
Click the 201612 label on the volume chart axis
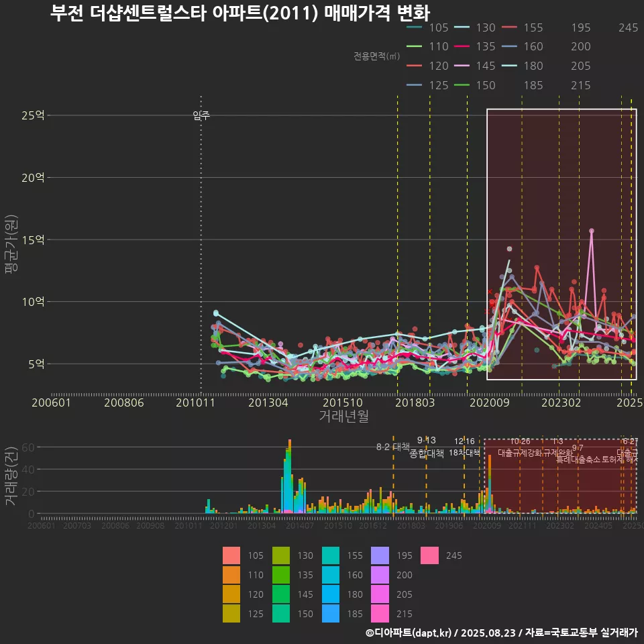pos(373,525)
